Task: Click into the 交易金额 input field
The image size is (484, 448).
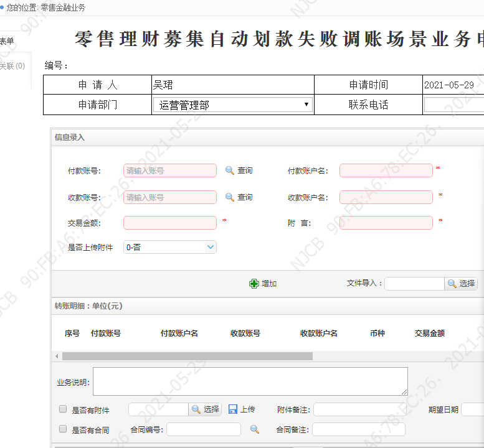Action: tap(170, 223)
